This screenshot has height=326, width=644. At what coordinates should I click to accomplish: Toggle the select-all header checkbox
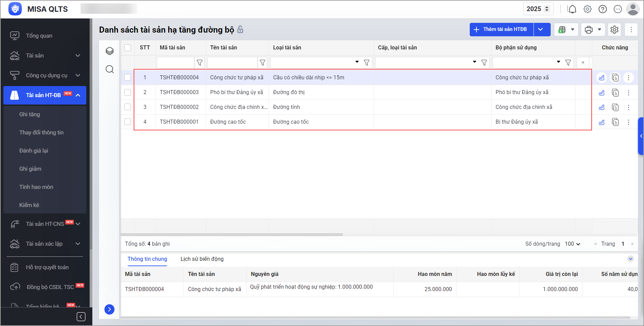click(128, 48)
